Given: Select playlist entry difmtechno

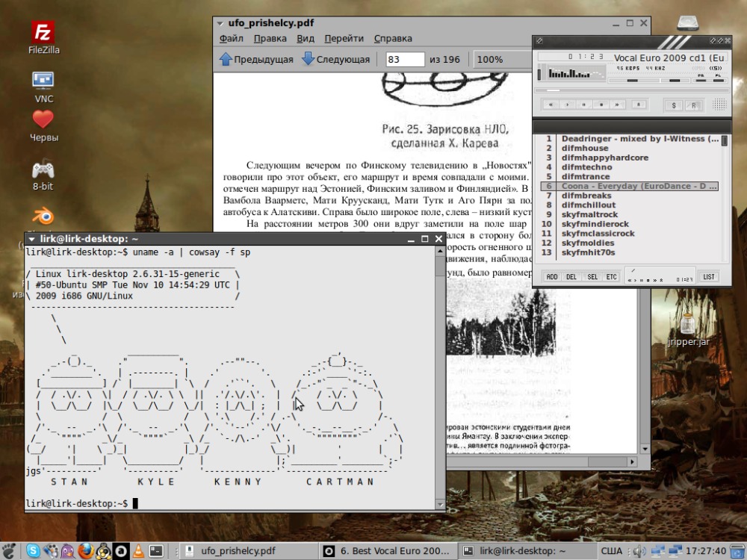Looking at the screenshot, I should pos(629,167).
